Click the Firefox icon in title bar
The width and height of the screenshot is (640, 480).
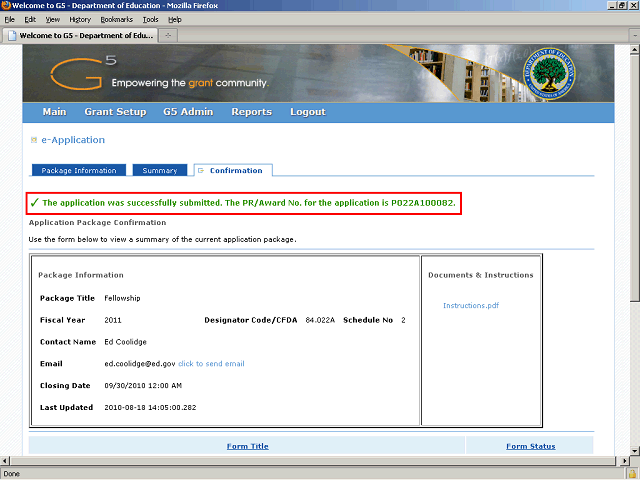(x=6, y=5)
